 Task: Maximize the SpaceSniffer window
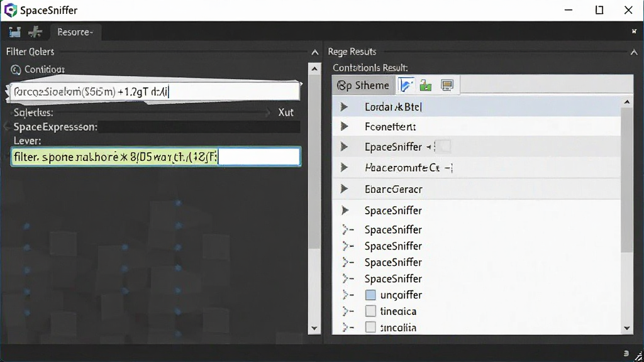pos(599,10)
